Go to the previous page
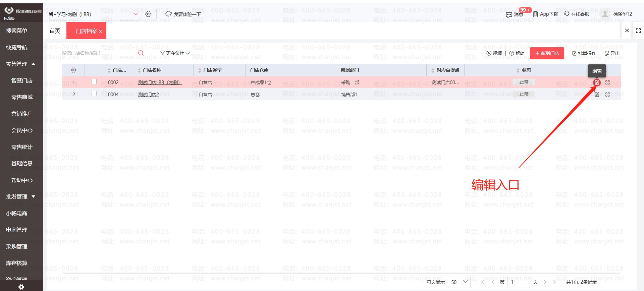This screenshot has width=644, height=291. pos(493,282)
